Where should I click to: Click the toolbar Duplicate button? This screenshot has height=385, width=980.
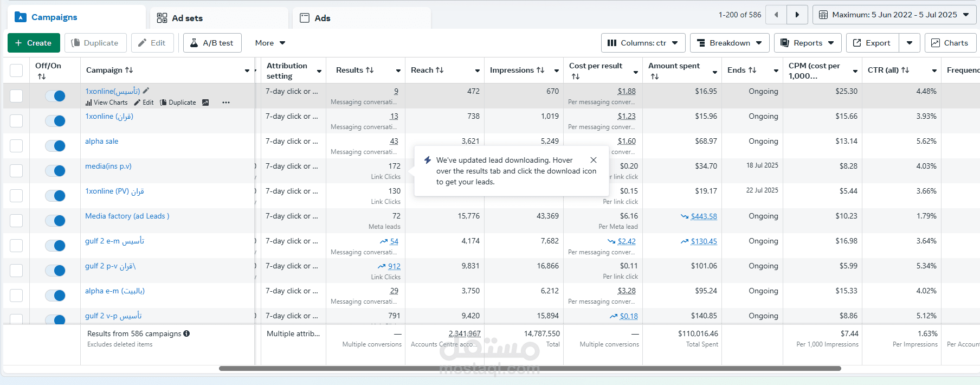(95, 43)
